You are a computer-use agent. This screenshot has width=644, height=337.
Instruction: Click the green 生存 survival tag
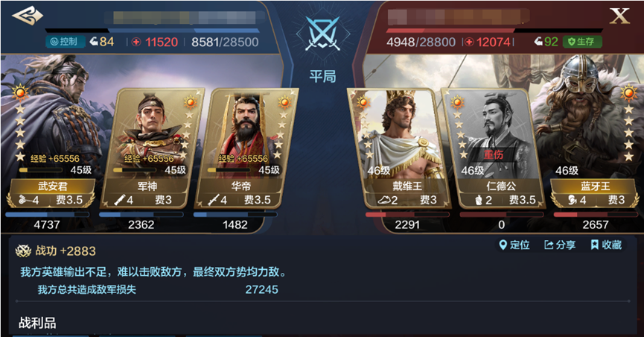pyautogui.click(x=582, y=42)
